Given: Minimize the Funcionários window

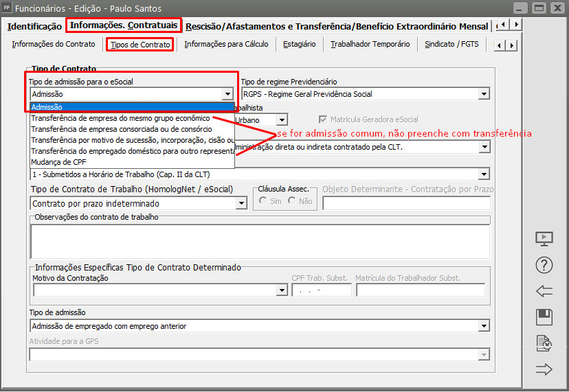Looking at the screenshot, I should [520, 8].
